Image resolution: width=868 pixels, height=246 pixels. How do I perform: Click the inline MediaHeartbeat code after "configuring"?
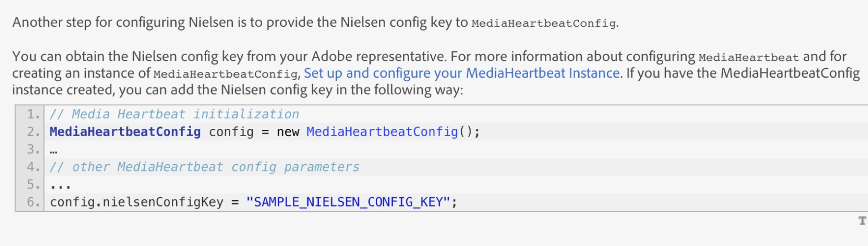pyautogui.click(x=749, y=57)
